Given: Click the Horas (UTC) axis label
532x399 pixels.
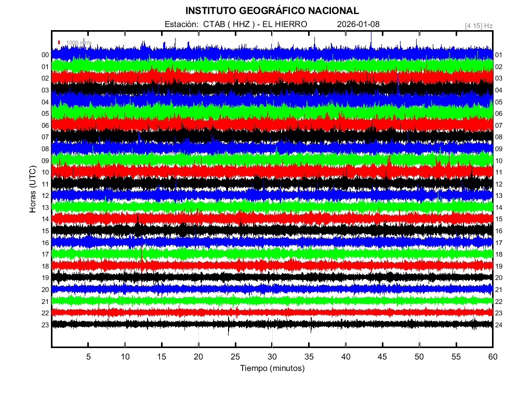Looking at the screenshot, I should tap(32, 190).
